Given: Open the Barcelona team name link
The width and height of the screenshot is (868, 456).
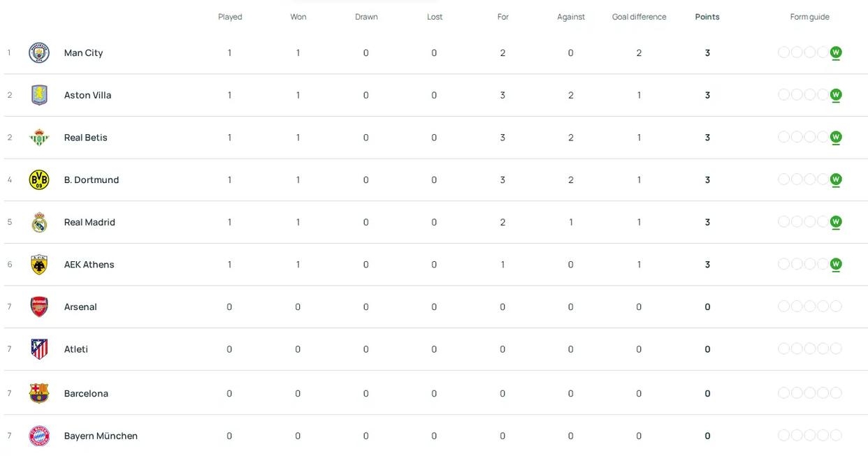Looking at the screenshot, I should coord(86,393).
